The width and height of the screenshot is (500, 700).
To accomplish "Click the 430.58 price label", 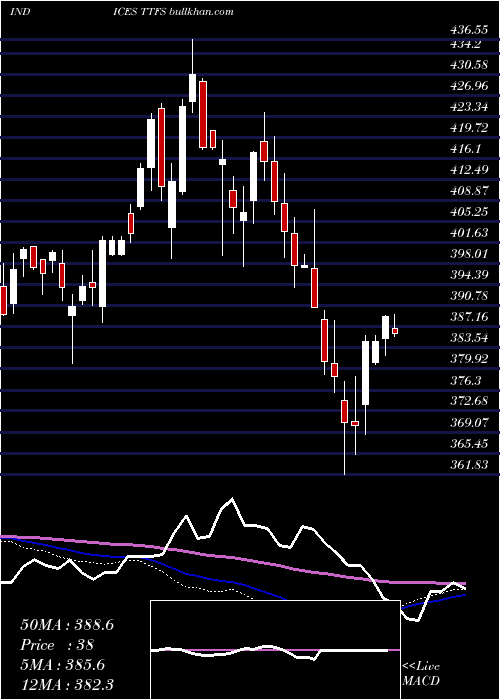I will pos(469,65).
